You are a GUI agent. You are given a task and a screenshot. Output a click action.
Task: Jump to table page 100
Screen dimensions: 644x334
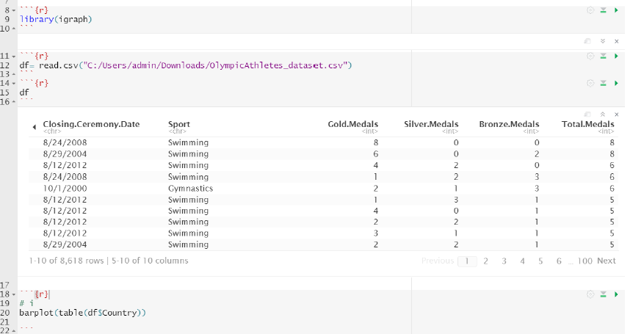click(x=585, y=261)
